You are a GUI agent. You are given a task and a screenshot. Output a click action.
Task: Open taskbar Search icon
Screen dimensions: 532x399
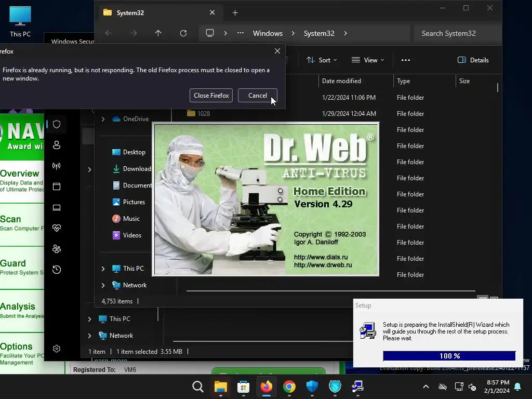[197, 387]
